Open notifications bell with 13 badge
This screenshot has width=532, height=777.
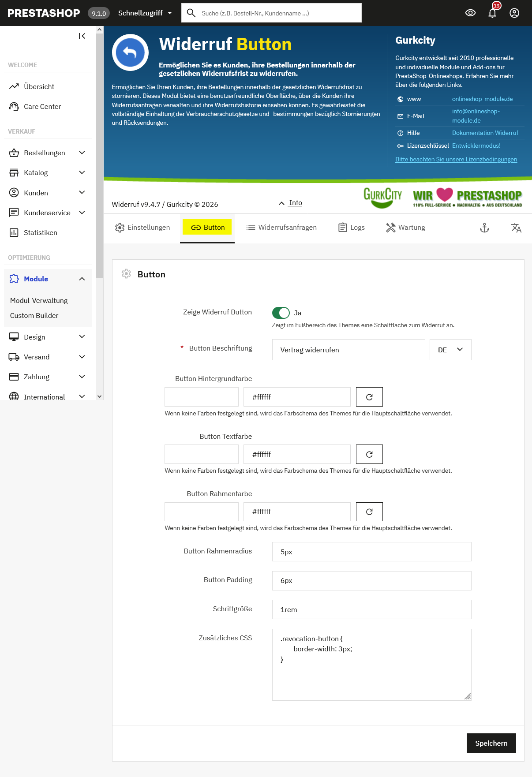[493, 12]
